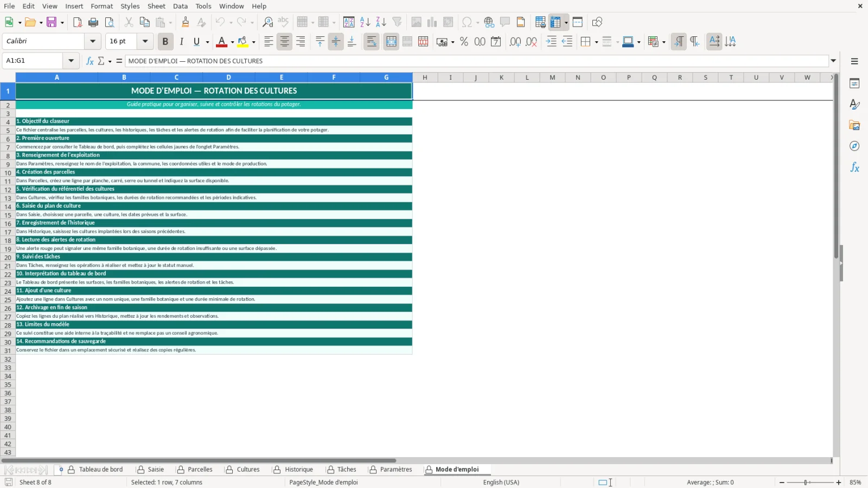Open the Data menu
This screenshot has width=868, height=488.
(181, 6)
